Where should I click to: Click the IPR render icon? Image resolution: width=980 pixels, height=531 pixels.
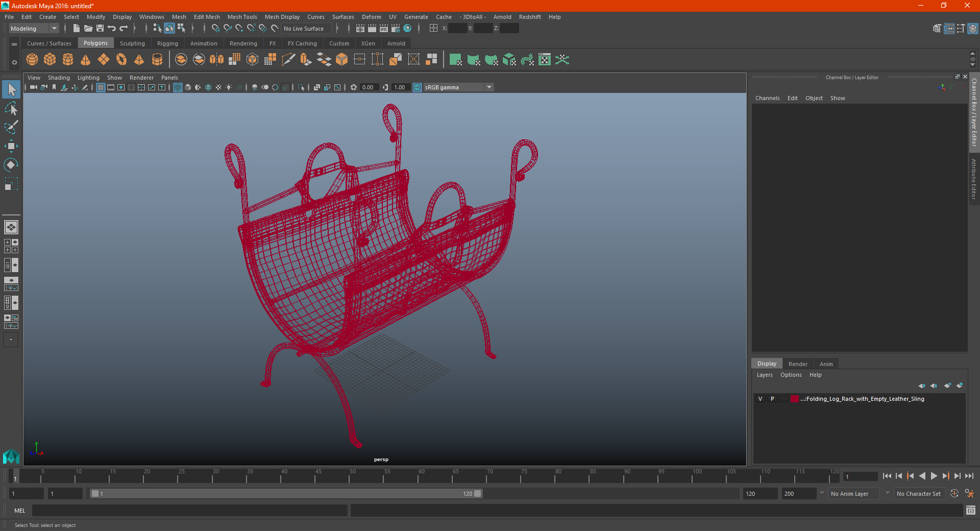(384, 29)
